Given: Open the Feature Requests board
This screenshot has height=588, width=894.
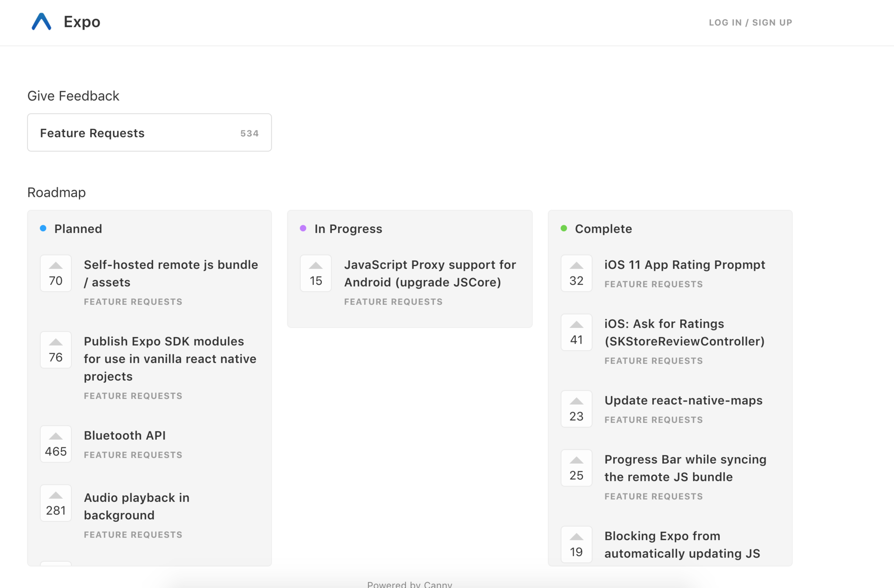Looking at the screenshot, I should coord(149,133).
